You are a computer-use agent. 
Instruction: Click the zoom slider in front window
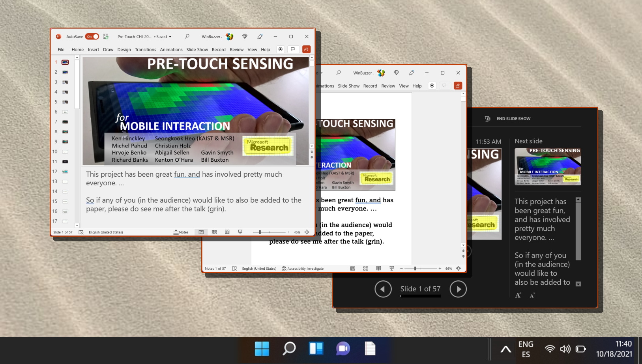click(269, 232)
